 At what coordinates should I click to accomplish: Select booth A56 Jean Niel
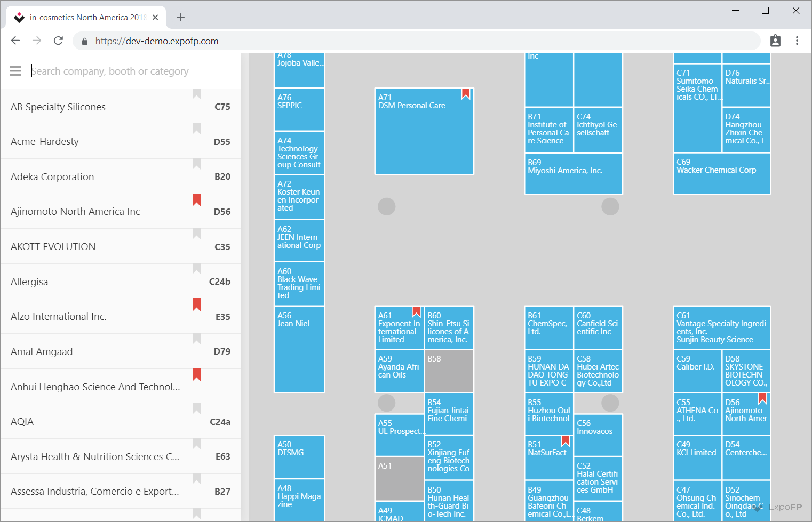(x=299, y=349)
